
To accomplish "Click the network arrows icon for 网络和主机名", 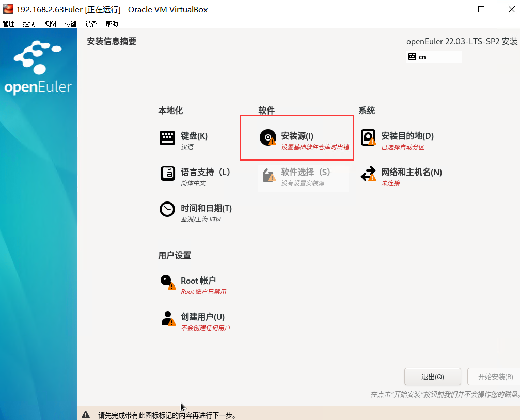I will pyautogui.click(x=368, y=174).
